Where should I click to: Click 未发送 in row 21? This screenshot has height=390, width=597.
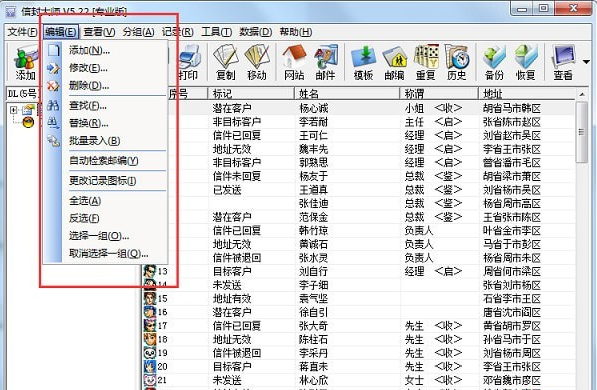coord(227,380)
